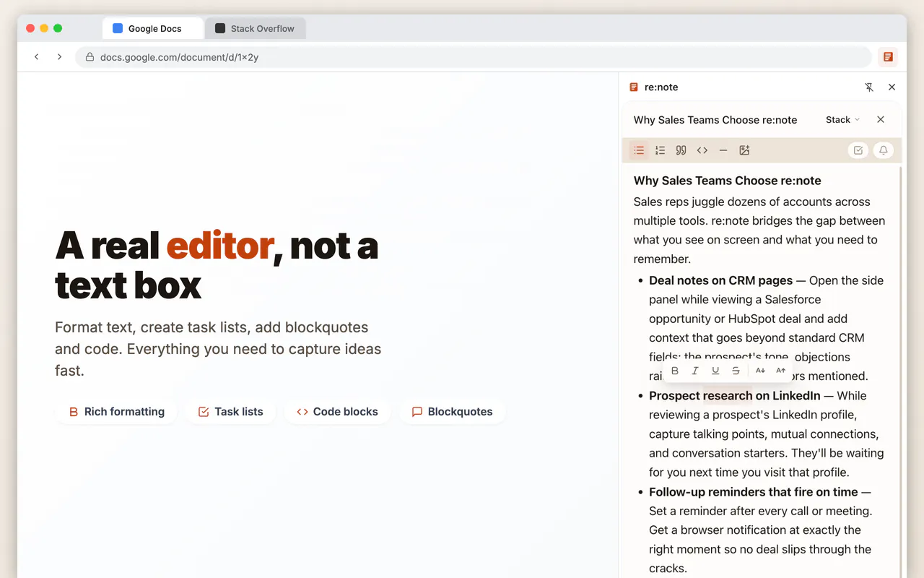Screen dimensions: 924x578
Task: Click 'Follow-up reminders that fire on time'
Action: tap(754, 492)
